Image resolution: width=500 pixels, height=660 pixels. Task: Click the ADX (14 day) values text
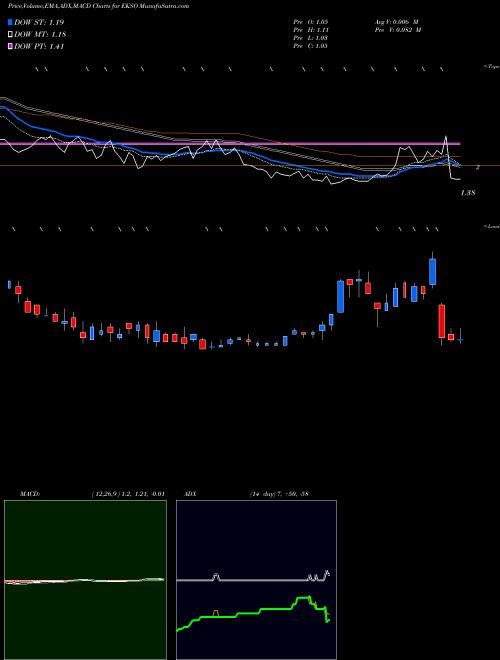(279, 494)
